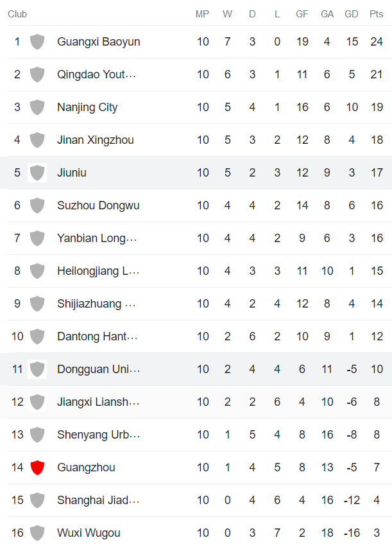The width and height of the screenshot is (392, 558).
Task: Select the Jiuniu team shield icon
Action: 37,173
